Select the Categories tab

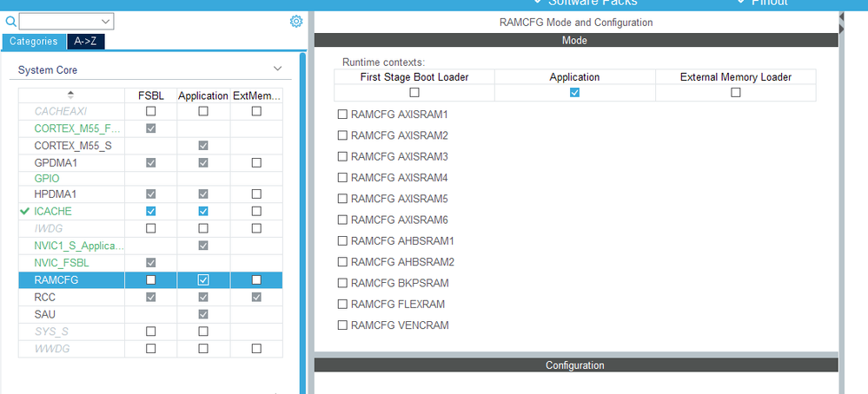click(34, 41)
